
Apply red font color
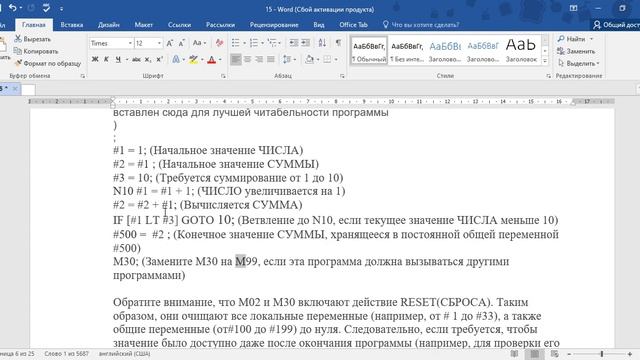point(211,60)
